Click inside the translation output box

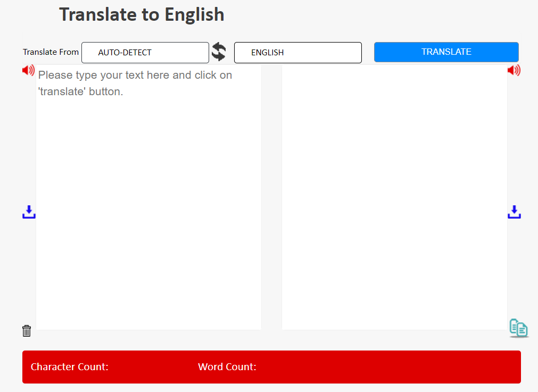click(394, 197)
